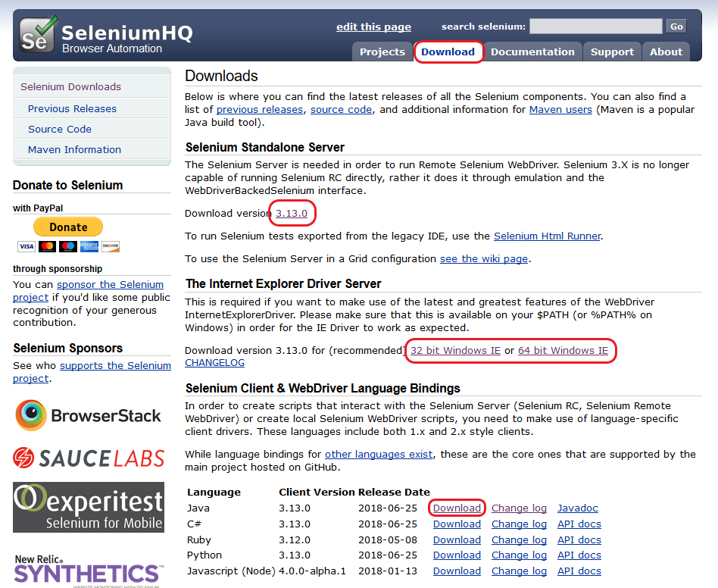The width and height of the screenshot is (718, 588).
Task: Switch to the Download tab
Action: click(448, 52)
